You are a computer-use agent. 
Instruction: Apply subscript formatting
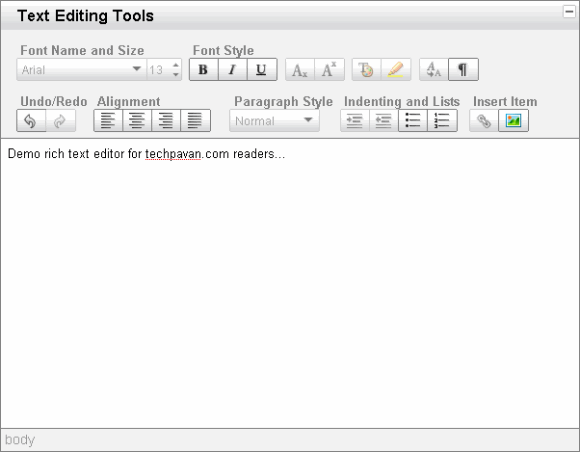click(300, 70)
